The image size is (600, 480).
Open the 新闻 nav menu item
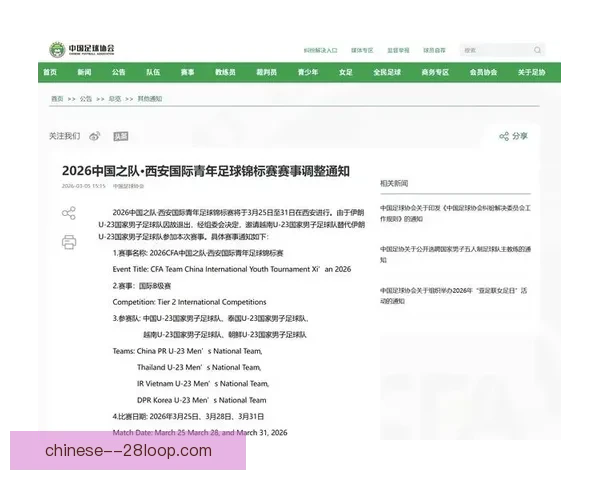pyautogui.click(x=84, y=72)
